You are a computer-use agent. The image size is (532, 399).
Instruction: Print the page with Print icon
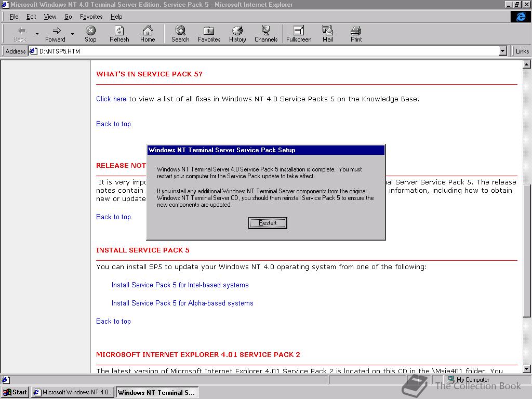pyautogui.click(x=356, y=31)
